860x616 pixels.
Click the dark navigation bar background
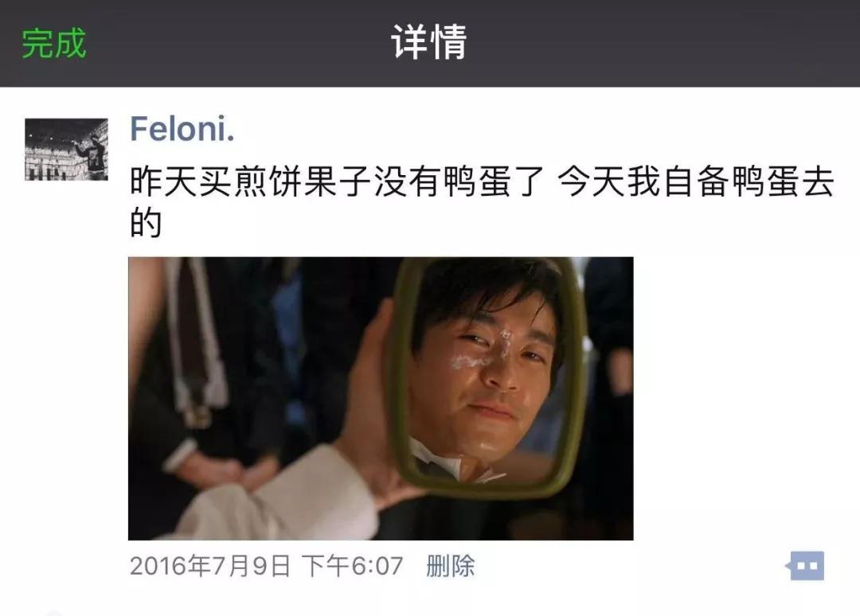tap(659, 43)
